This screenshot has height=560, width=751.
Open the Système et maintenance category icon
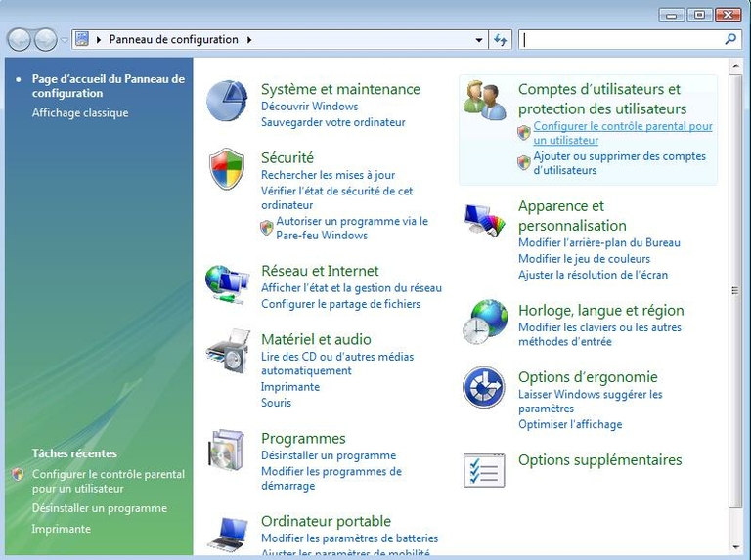click(x=227, y=101)
